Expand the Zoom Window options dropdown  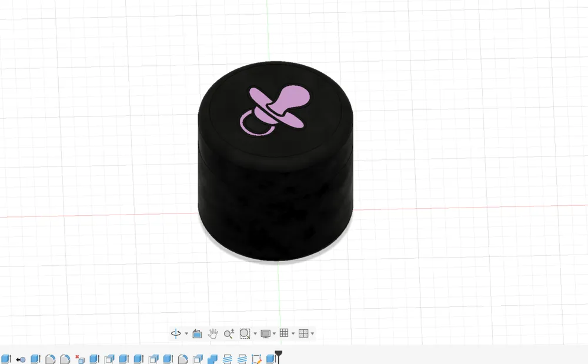255,333
